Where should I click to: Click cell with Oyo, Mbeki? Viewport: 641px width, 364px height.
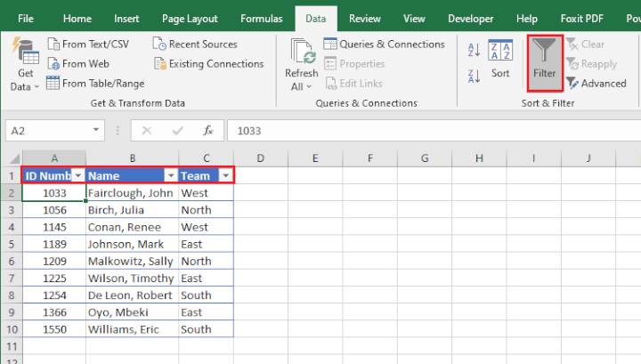tap(132, 312)
